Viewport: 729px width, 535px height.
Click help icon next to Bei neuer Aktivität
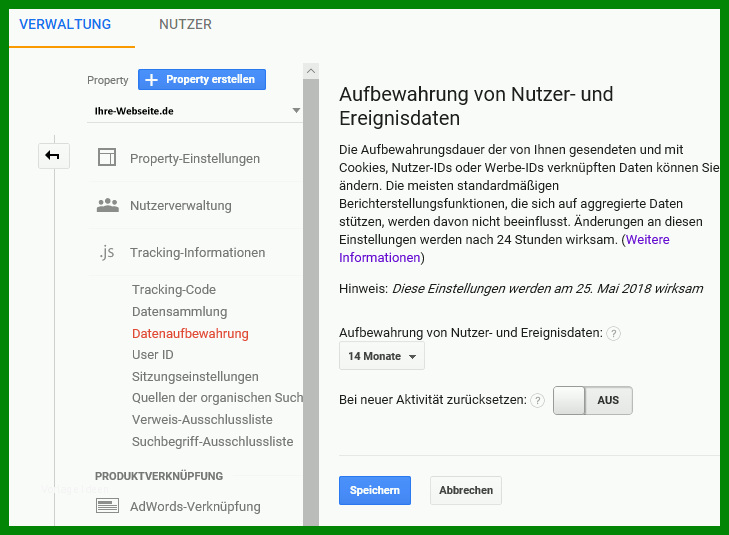click(x=537, y=400)
